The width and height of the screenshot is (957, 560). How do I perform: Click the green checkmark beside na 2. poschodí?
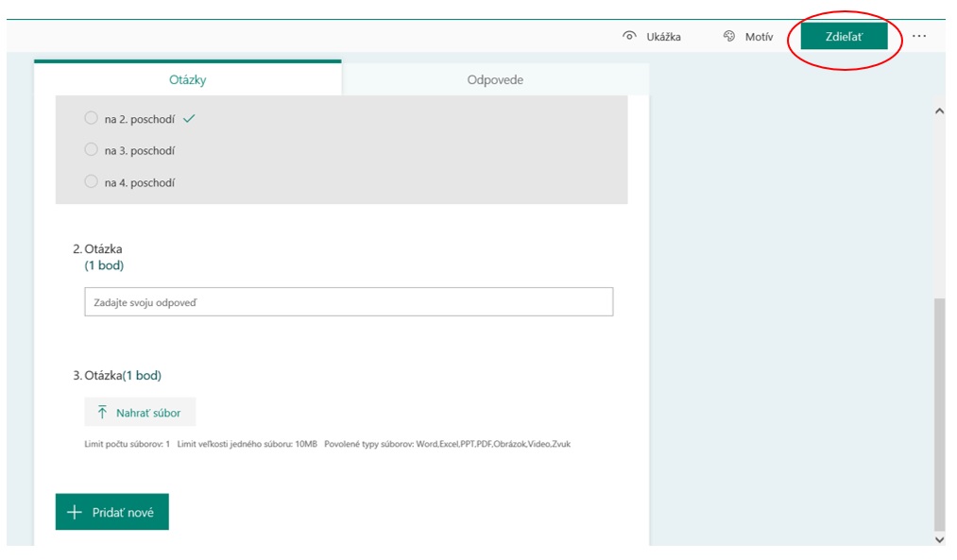tap(189, 119)
